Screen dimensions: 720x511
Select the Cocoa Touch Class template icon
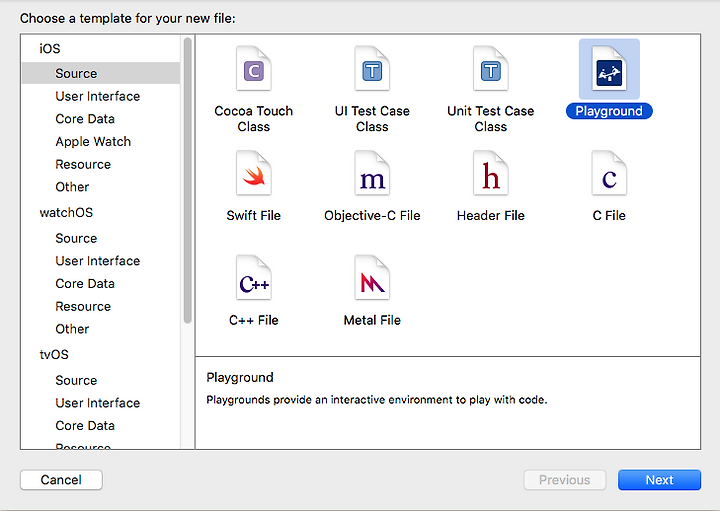coord(253,69)
